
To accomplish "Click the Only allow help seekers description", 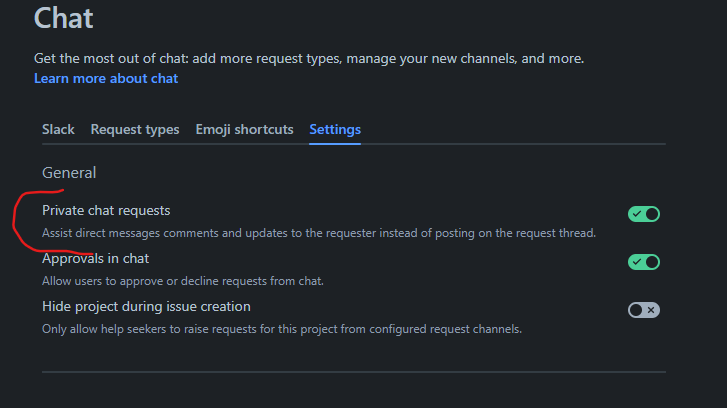I will (281, 328).
